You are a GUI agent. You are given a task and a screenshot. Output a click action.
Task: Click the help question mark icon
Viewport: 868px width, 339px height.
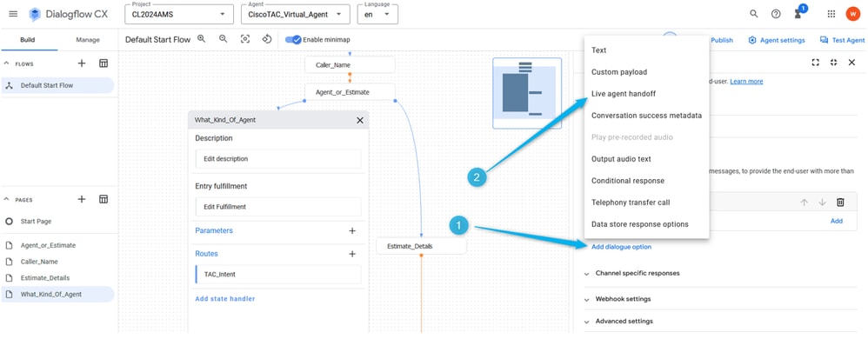point(776,14)
